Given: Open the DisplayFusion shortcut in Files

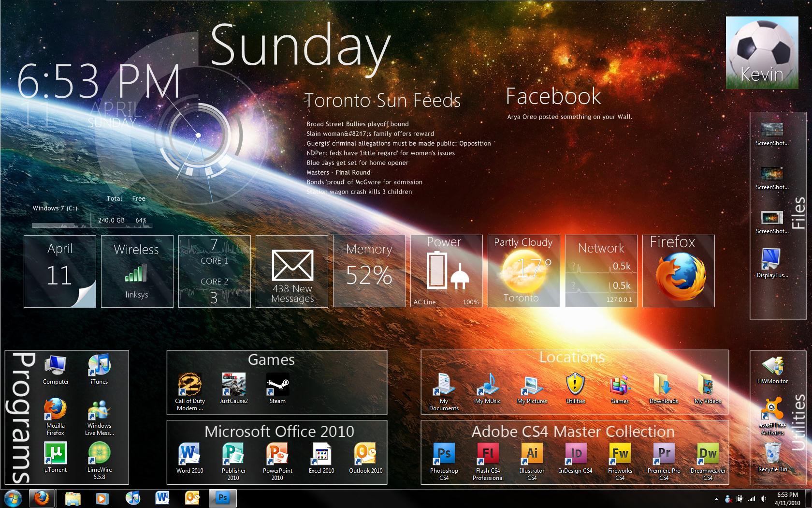Looking at the screenshot, I should [772, 263].
